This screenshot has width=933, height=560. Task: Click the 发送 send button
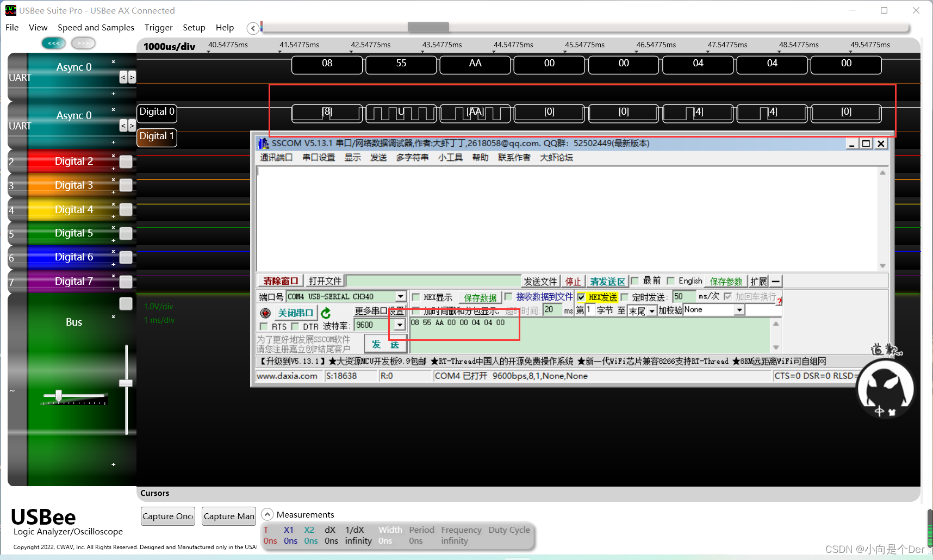pyautogui.click(x=385, y=344)
